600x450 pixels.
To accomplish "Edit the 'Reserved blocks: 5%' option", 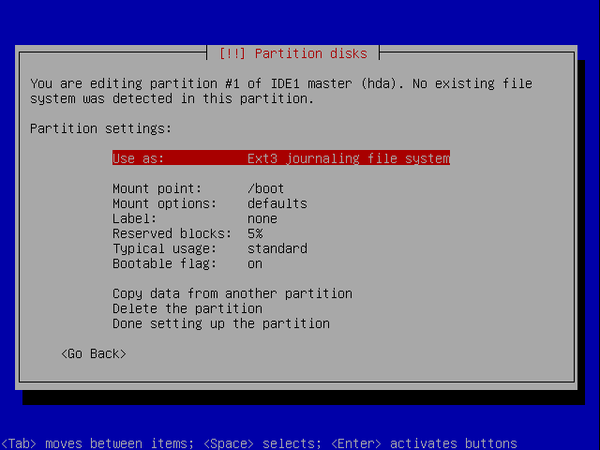I will pyautogui.click(x=188, y=233).
